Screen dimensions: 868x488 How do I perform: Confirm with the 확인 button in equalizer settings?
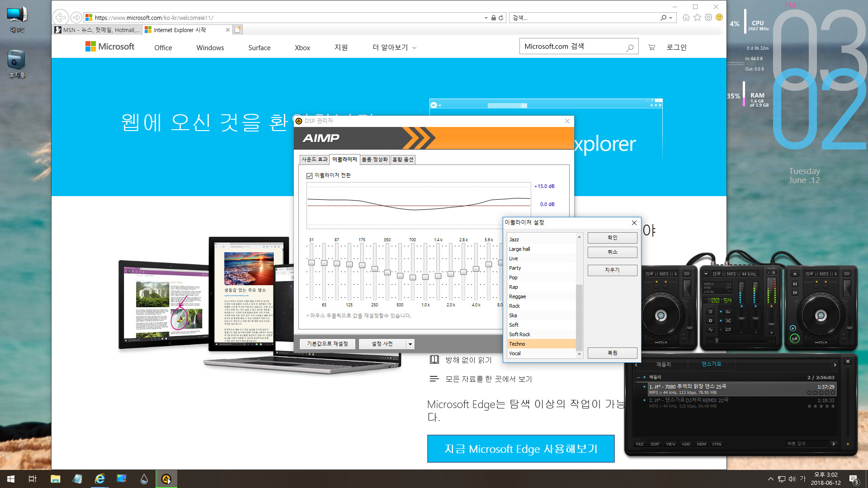(612, 238)
